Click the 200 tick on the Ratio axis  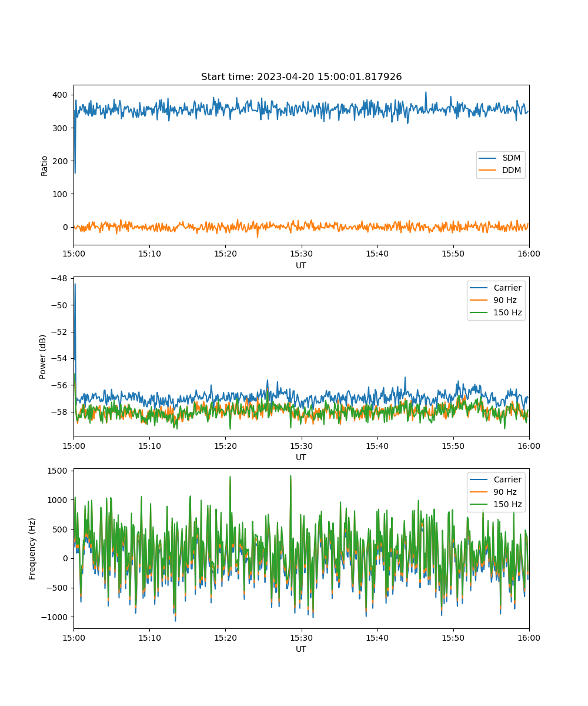pyautogui.click(x=61, y=161)
